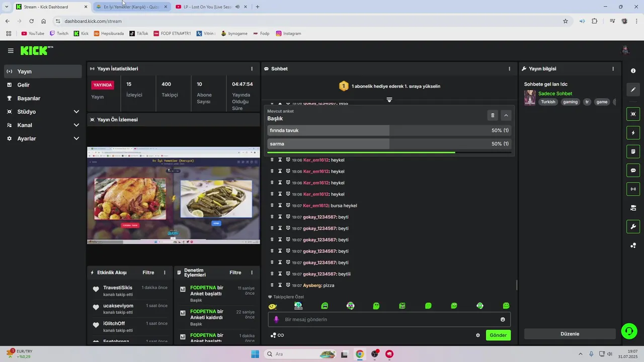This screenshot has width=644, height=362.
Task: Toggle stream info panel (wrench icon)
Action: pos(633,227)
